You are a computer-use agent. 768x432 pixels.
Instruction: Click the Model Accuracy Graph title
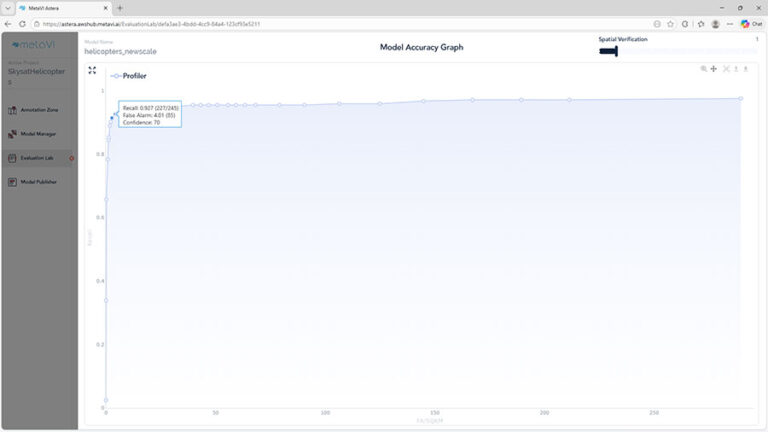(x=422, y=48)
